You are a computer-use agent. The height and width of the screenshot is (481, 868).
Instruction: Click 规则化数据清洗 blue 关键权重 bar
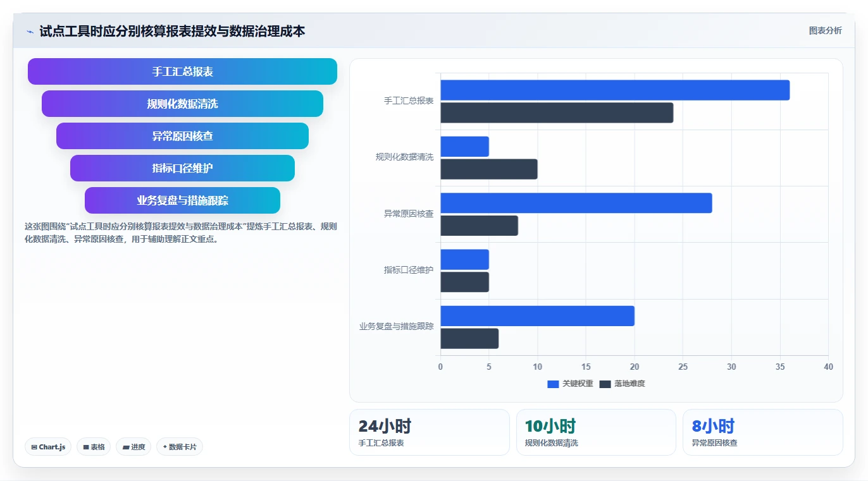coord(465,147)
